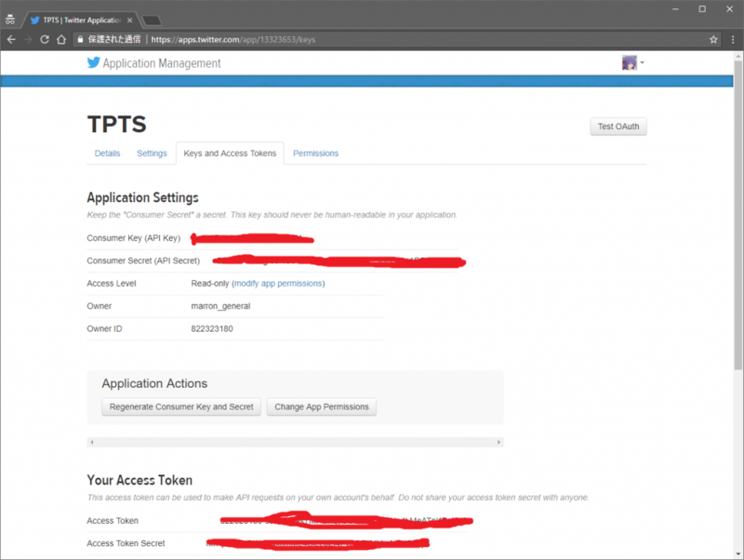Select the Owner ID value 822323180
744x560 pixels.
point(212,328)
